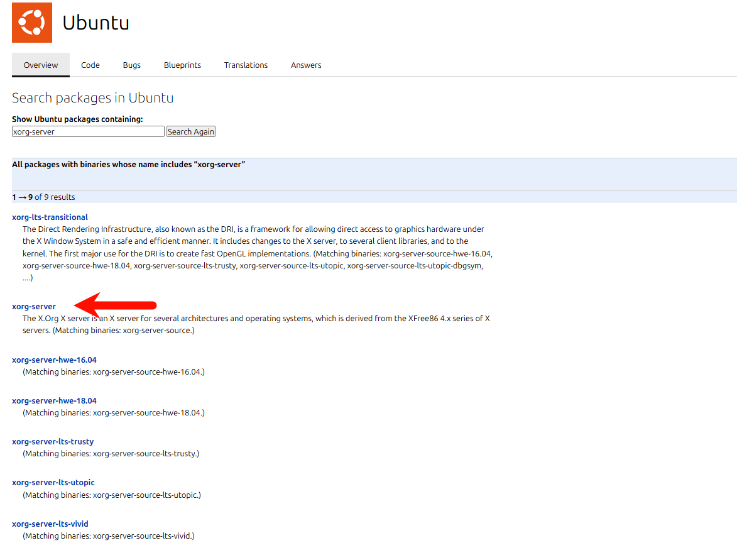This screenshot has width=737, height=560.
Task: Switch to the Code tab
Action: point(90,65)
